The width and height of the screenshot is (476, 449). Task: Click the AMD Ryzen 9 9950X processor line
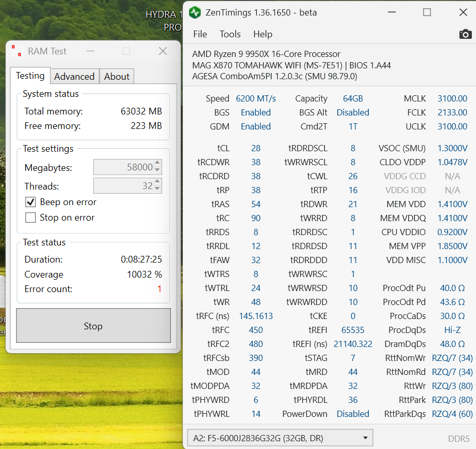pyautogui.click(x=266, y=54)
